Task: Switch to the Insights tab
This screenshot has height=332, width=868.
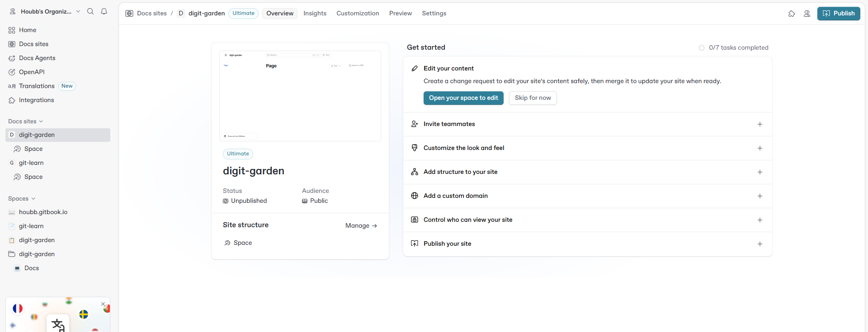Action: click(315, 14)
